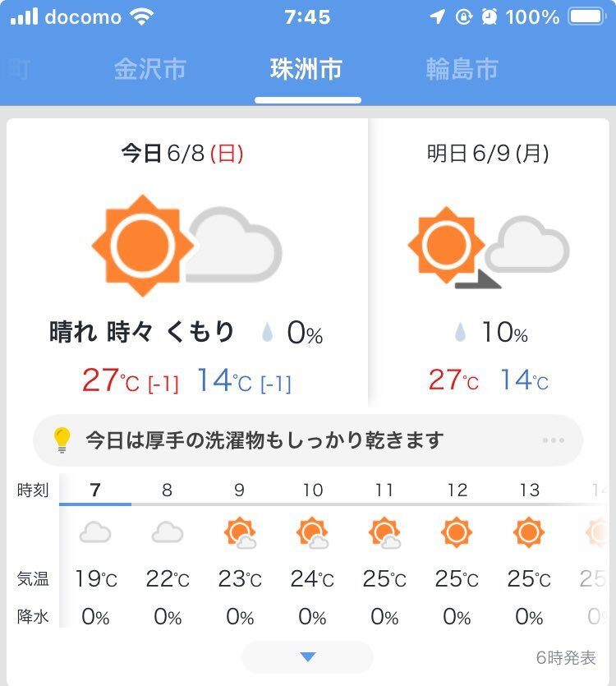The height and width of the screenshot is (686, 616).
Task: Tap the 今日 6/8 date heading
Action: click(182, 154)
